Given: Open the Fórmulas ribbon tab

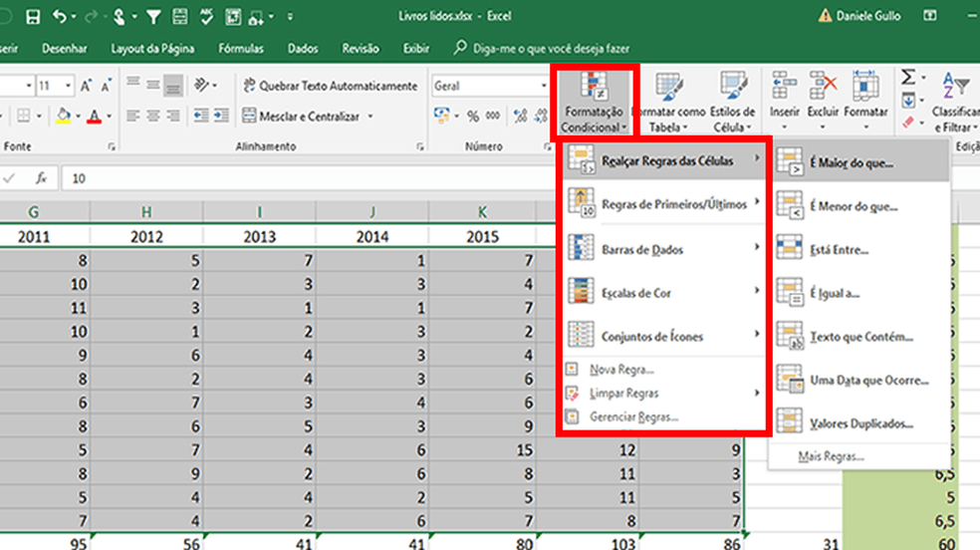Looking at the screenshot, I should [x=242, y=48].
